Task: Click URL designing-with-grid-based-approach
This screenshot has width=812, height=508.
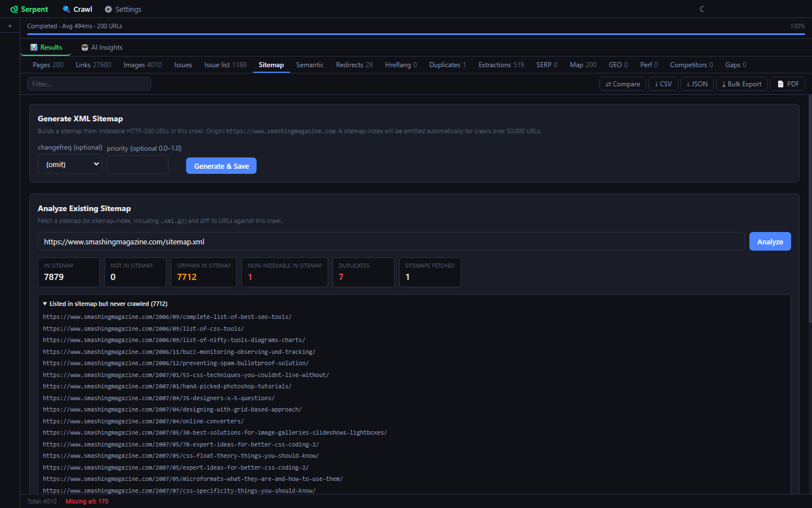Action: point(172,409)
